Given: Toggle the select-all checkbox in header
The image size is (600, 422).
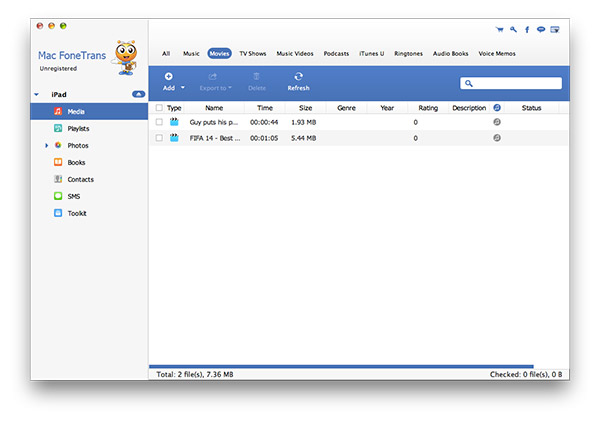Looking at the screenshot, I should pos(159,107).
